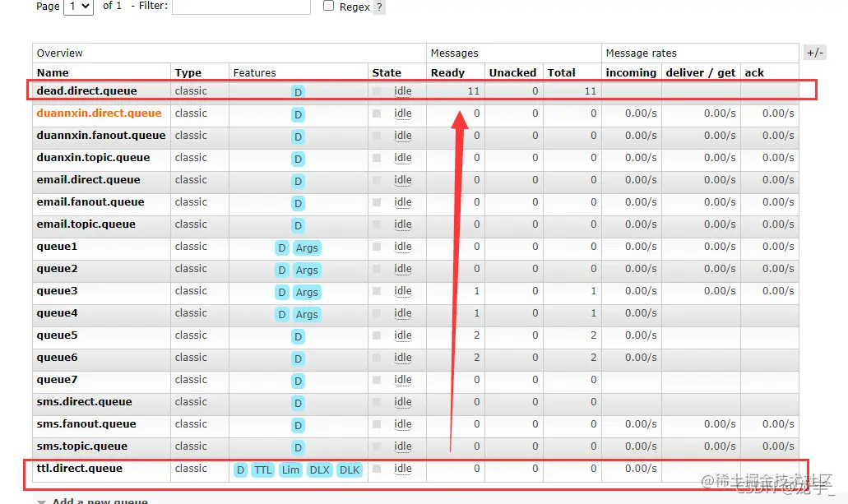The height and width of the screenshot is (504, 848).
Task: Click the D badge of duannxin.direct.queue
Action: tap(298, 114)
